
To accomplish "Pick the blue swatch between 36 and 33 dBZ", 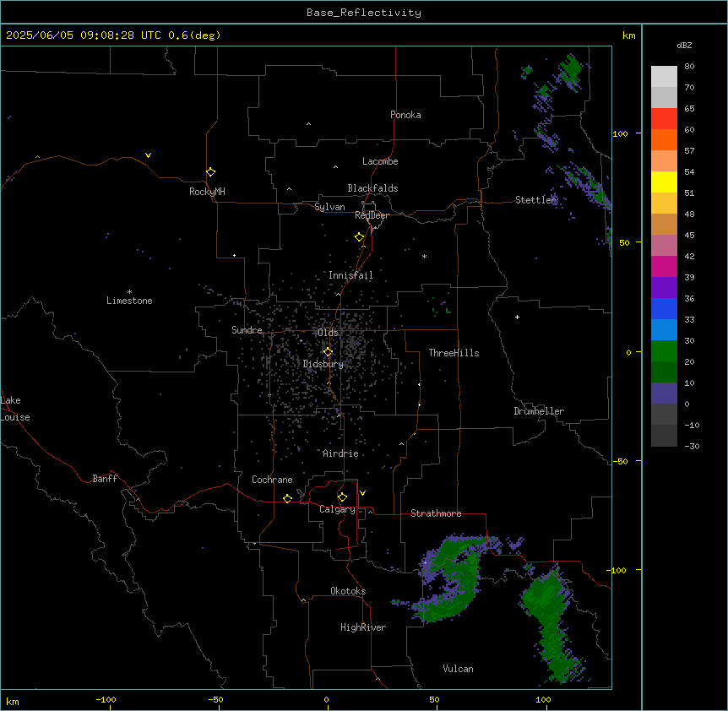I will point(664,308).
